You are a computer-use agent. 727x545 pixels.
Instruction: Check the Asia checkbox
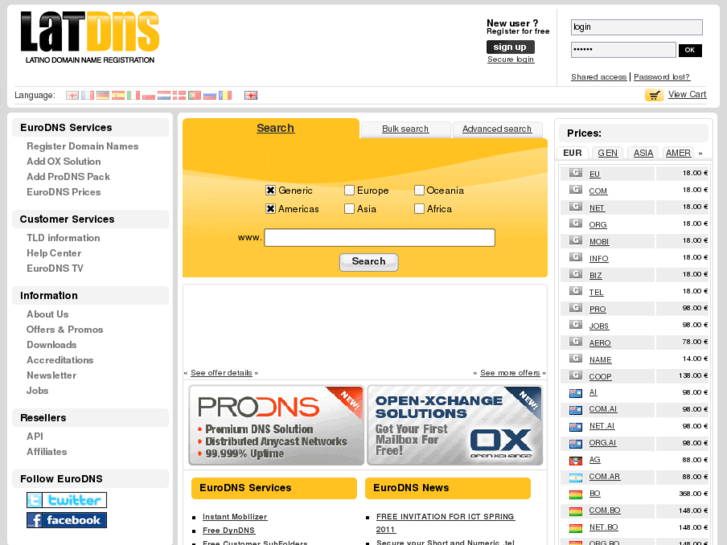point(349,209)
